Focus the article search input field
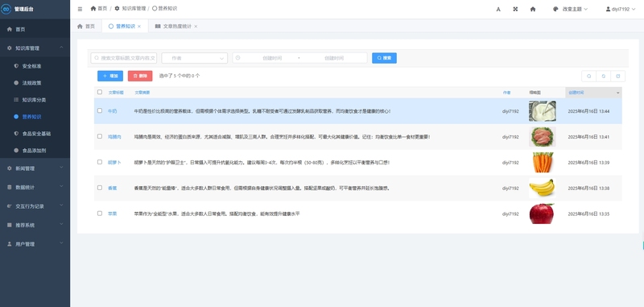 coord(124,58)
